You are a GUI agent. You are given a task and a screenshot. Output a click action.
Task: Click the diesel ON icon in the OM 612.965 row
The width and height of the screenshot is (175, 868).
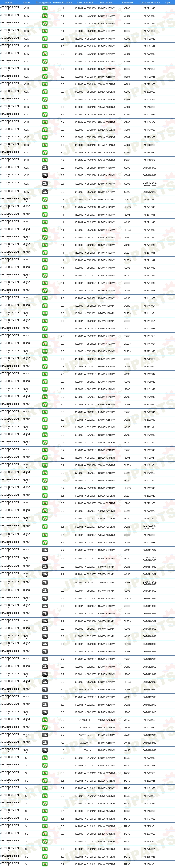(45, 735)
